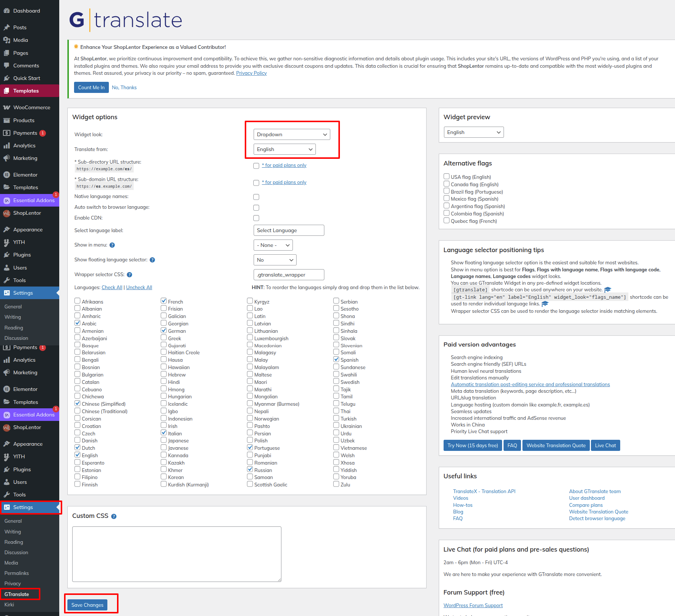Click the Check All languages link
This screenshot has width=675, height=616.
coord(112,287)
